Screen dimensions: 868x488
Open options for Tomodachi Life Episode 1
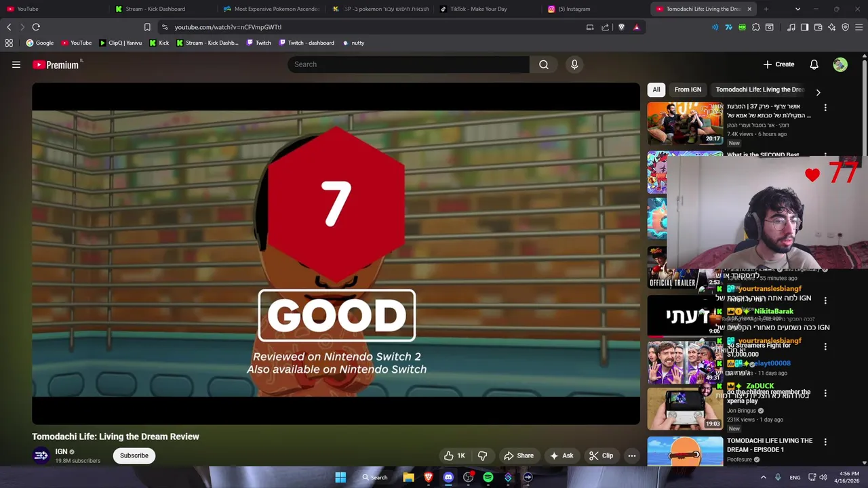[825, 442]
